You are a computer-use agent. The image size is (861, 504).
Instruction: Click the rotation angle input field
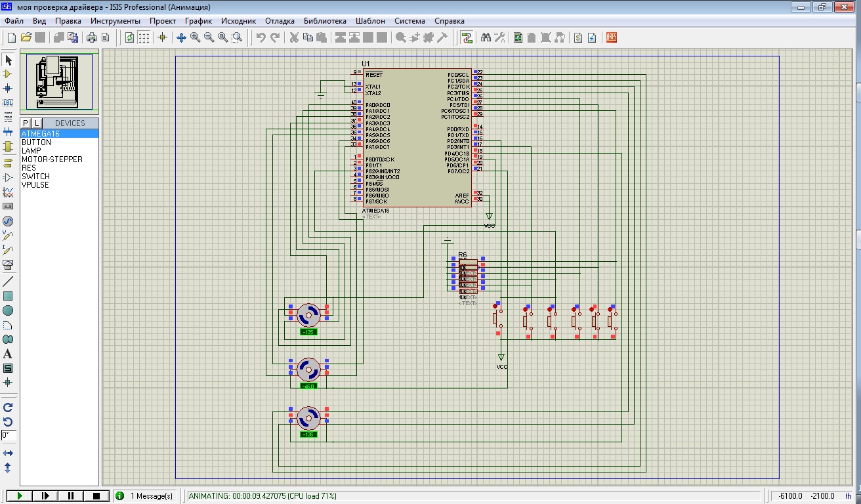pos(9,436)
